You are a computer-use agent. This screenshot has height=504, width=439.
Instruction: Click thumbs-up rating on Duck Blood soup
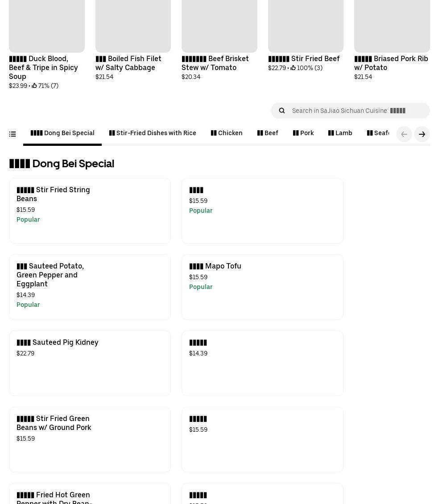(x=34, y=86)
